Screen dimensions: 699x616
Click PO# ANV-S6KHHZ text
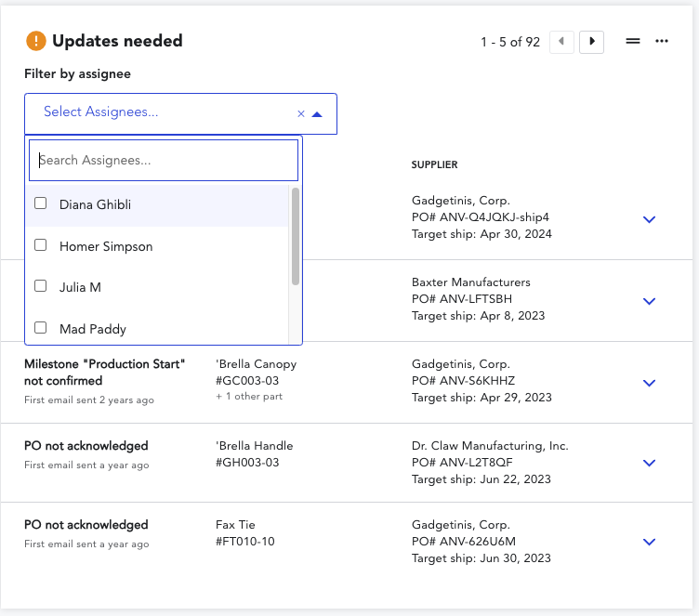(463, 381)
